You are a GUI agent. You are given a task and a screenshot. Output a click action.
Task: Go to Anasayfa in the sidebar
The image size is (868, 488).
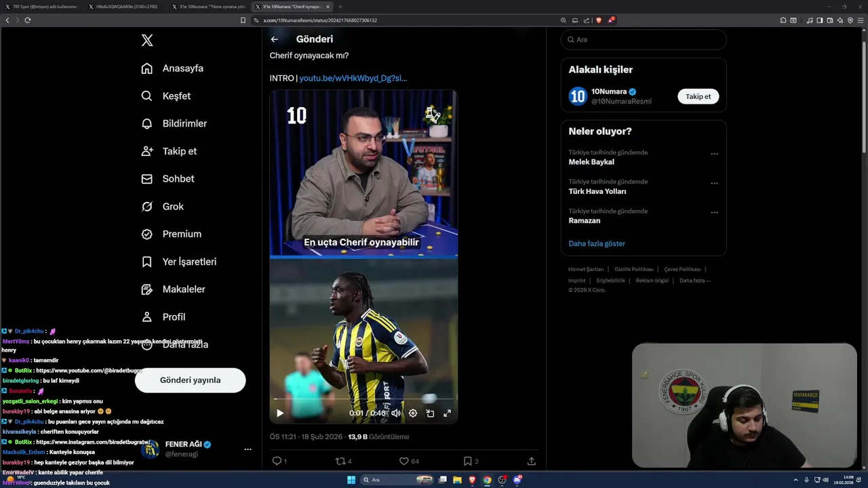click(x=172, y=68)
